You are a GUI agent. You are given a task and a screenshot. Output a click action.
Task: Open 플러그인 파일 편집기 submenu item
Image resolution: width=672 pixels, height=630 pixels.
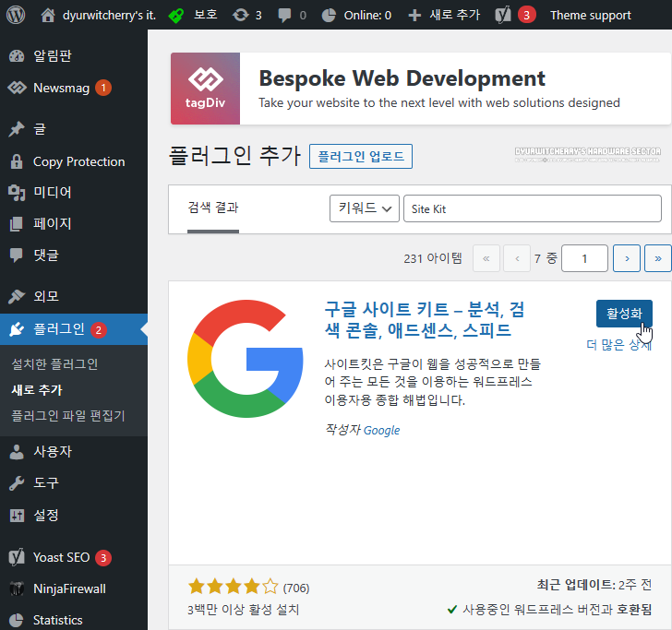(x=68, y=415)
